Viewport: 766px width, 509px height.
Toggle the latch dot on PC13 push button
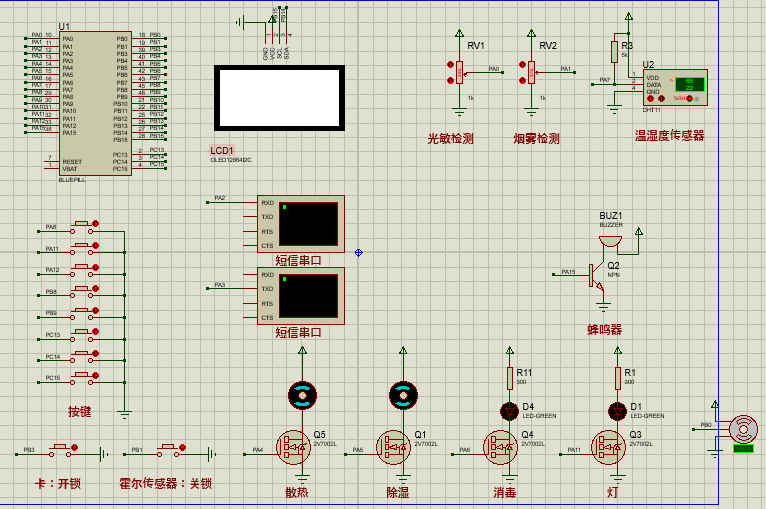coord(95,332)
